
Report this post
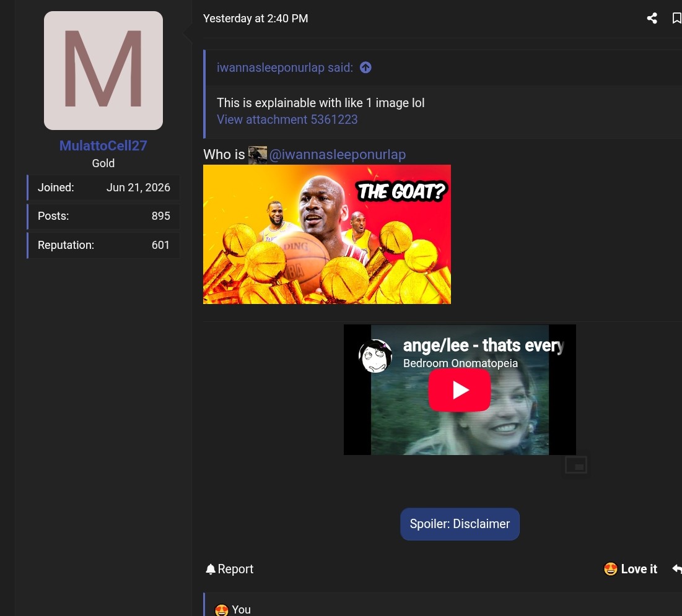[235, 569]
